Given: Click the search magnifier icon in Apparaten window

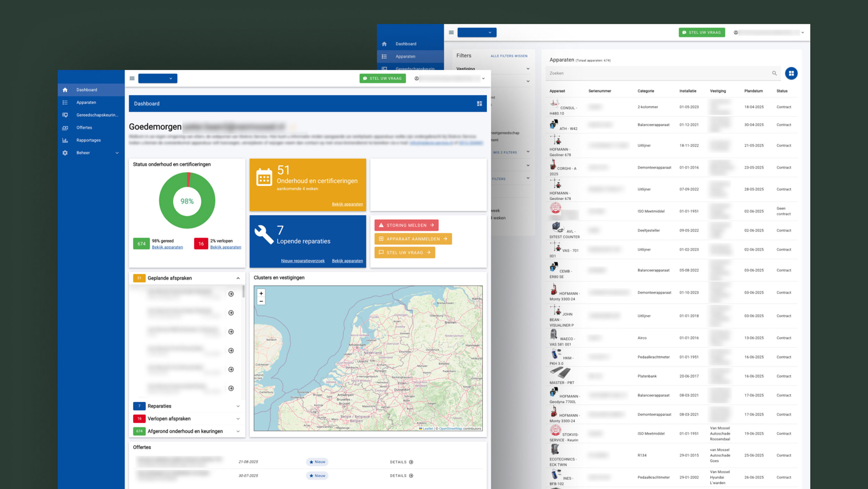Looking at the screenshot, I should (x=774, y=73).
